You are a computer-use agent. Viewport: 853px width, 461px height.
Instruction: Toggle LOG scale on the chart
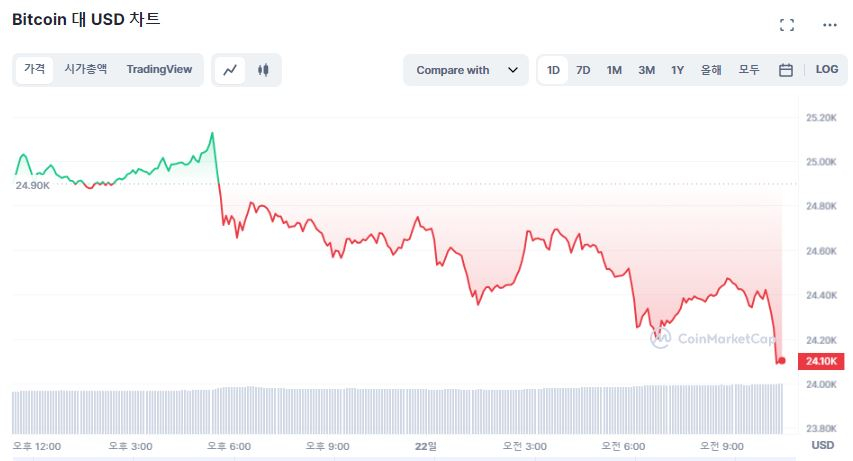coord(827,70)
